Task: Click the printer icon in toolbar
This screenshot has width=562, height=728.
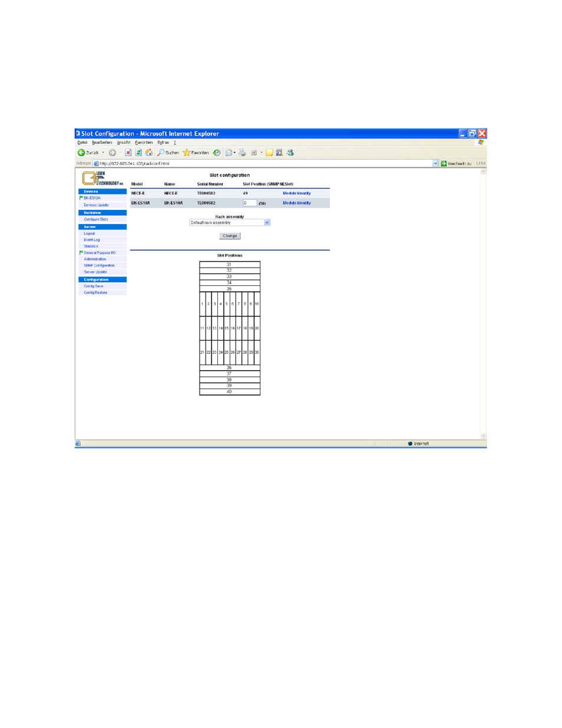Action: click(242, 153)
